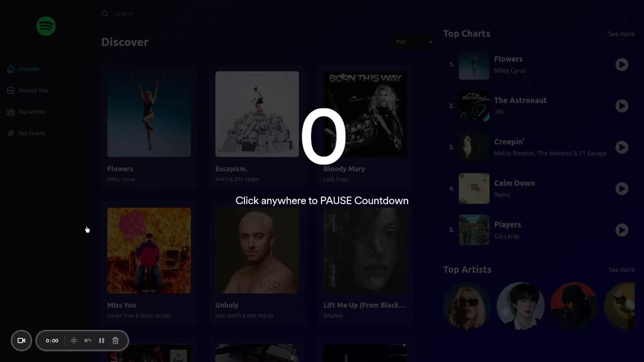Screen dimensions: 644x362
Task: Restart the recording with the undo arrow
Action: point(88,340)
